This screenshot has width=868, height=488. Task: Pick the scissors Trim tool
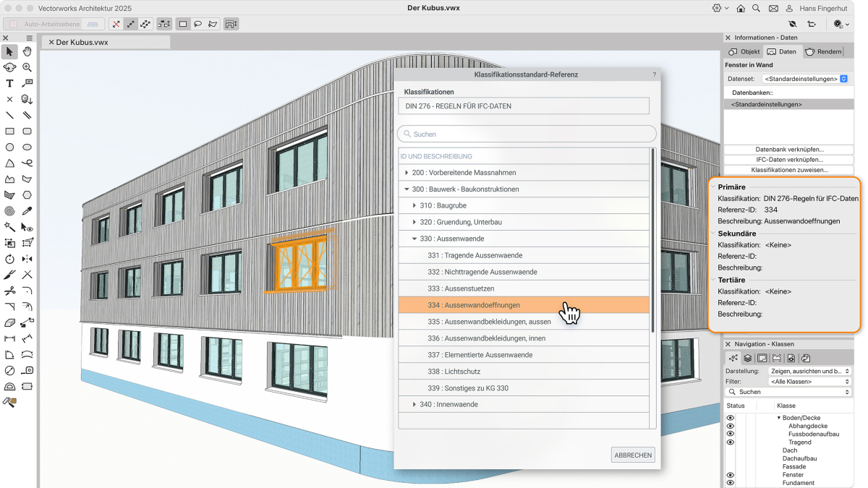9,291
